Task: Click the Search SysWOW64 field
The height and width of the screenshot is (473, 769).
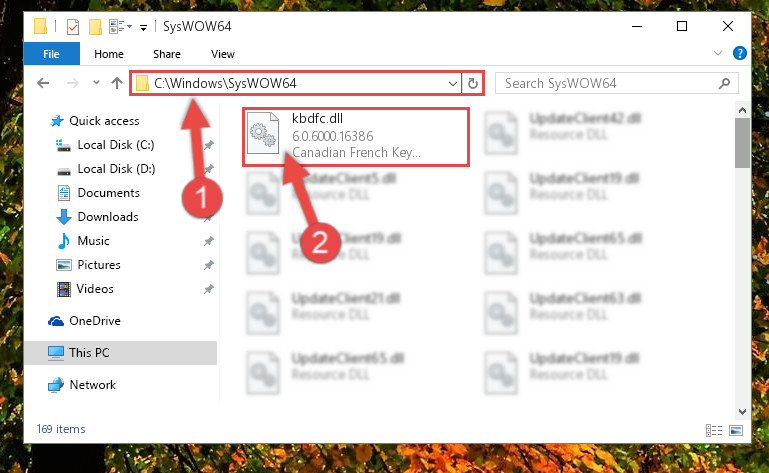Action: 616,83
